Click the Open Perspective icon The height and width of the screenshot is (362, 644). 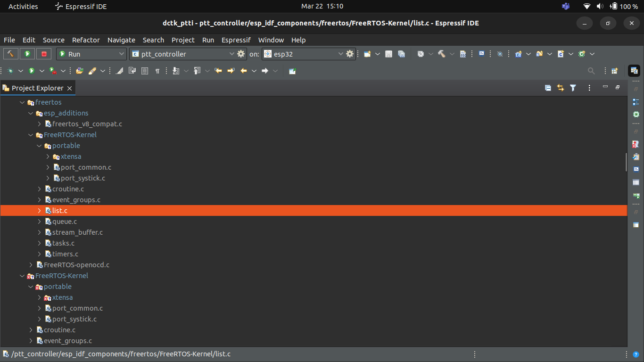615,71
